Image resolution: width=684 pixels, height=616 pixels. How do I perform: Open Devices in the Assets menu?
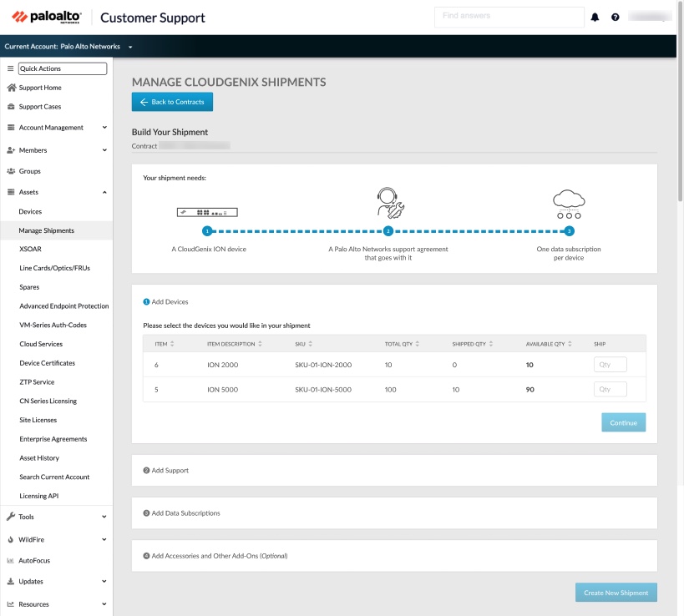[31, 210]
